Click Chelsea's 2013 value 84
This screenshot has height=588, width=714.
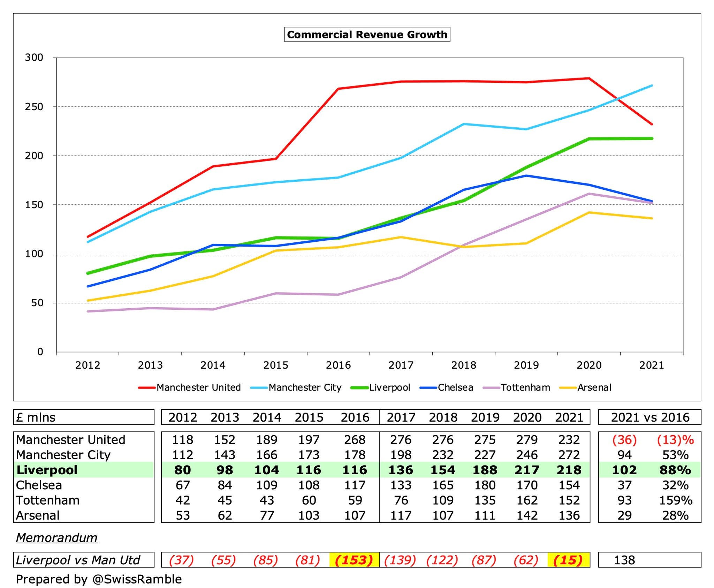tap(225, 485)
